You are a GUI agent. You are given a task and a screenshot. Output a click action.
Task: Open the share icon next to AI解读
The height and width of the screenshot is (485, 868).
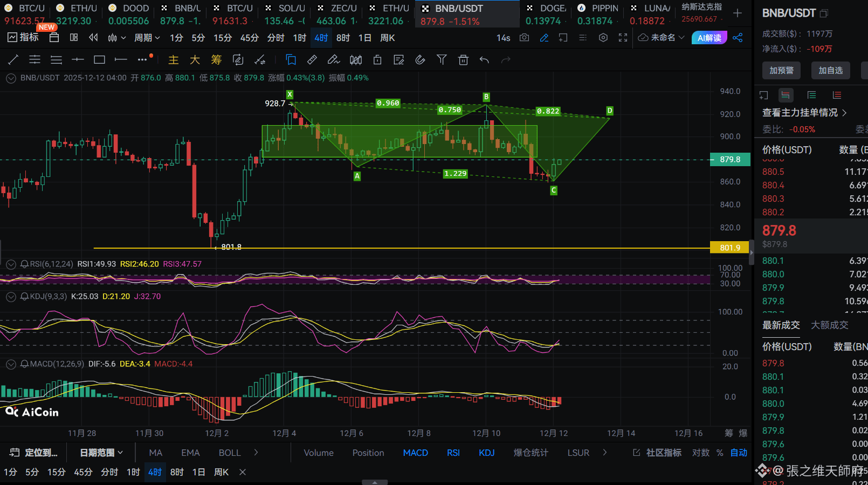click(738, 38)
